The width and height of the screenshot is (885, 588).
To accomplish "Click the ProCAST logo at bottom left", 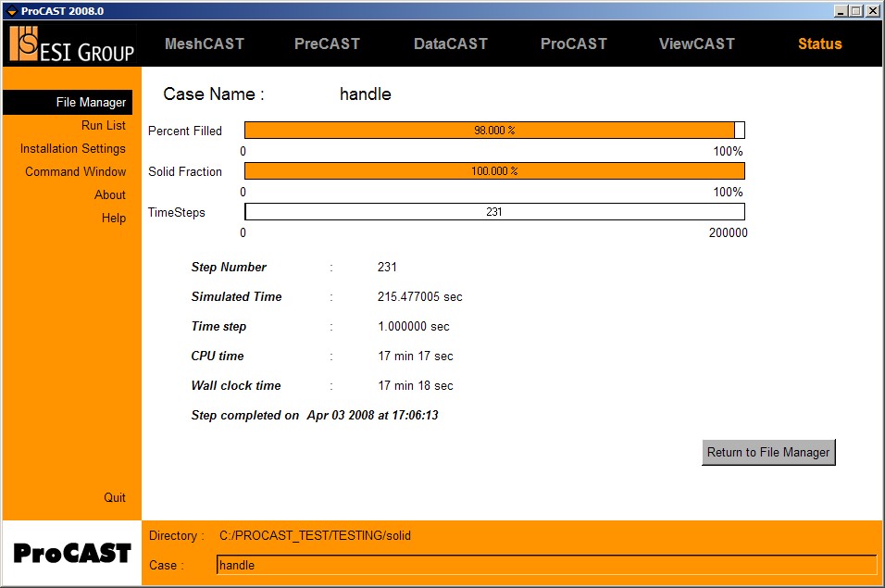I will (72, 553).
